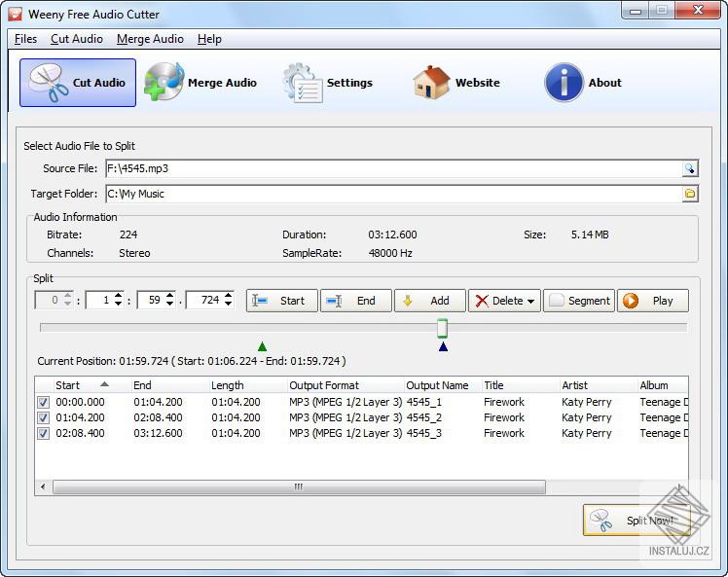728x577 pixels.
Task: Click the milliseconds input showing 724
Action: (204, 301)
